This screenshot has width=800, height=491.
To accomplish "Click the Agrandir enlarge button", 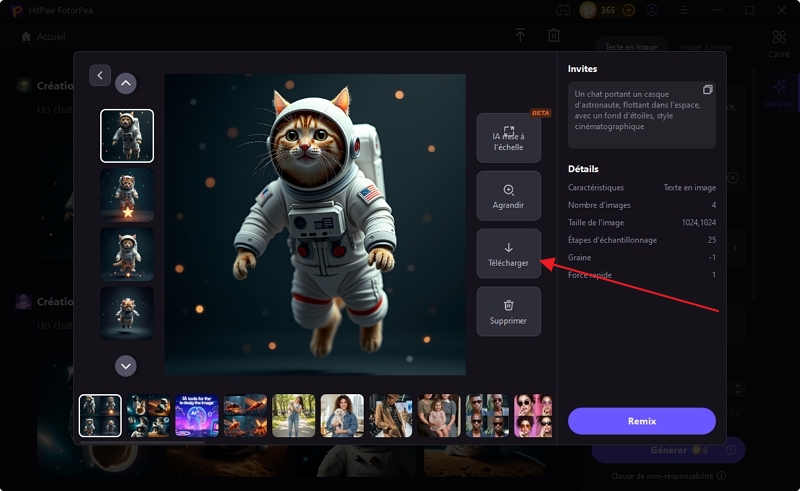I will pos(508,196).
